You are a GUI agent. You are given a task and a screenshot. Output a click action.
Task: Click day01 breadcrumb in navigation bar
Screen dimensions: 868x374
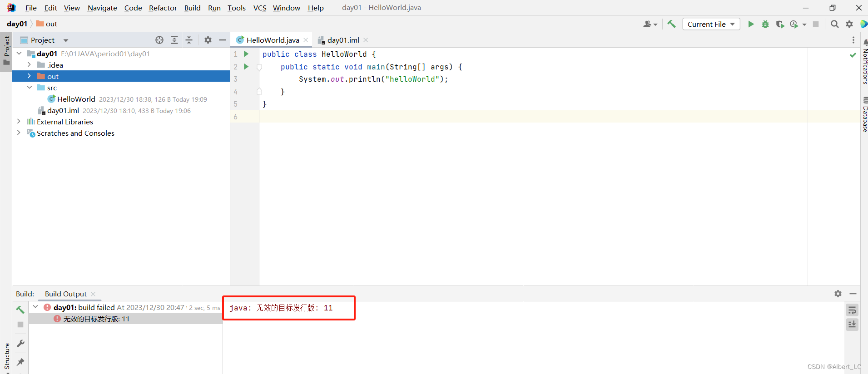coord(17,24)
